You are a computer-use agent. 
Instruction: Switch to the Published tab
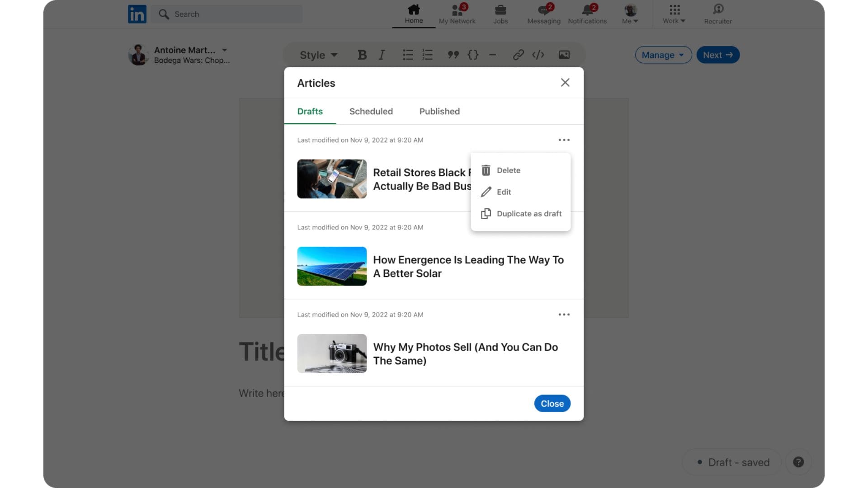pos(439,112)
